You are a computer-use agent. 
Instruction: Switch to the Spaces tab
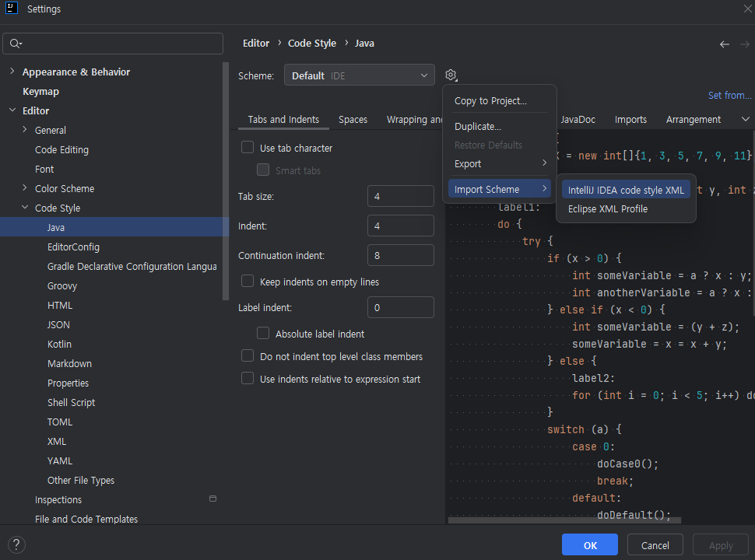tap(353, 120)
